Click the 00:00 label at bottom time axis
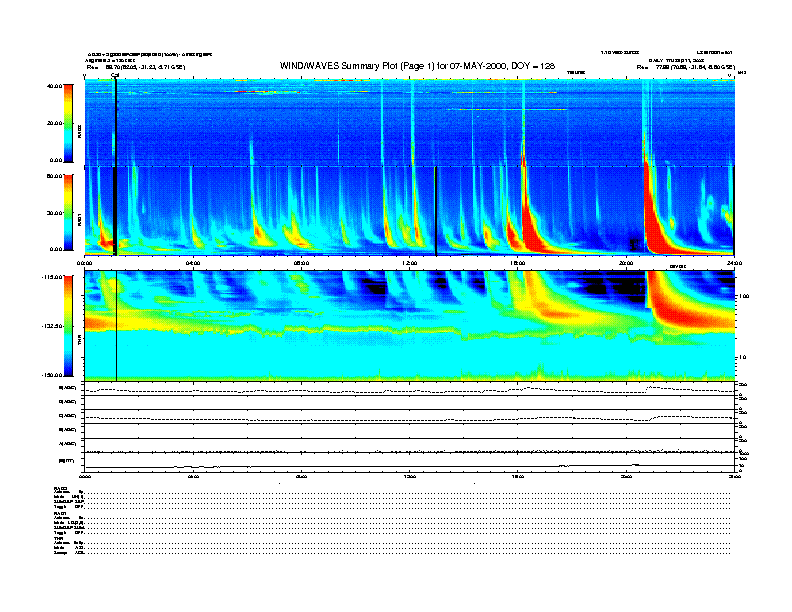The height and width of the screenshot is (612, 792). coord(85,476)
